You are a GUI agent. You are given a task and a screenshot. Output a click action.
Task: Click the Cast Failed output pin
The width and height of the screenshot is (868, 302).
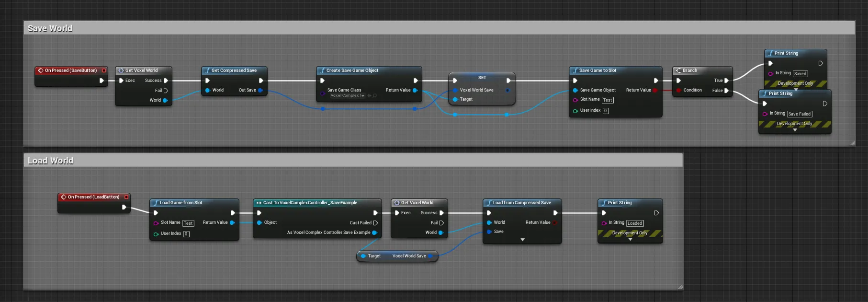375,223
